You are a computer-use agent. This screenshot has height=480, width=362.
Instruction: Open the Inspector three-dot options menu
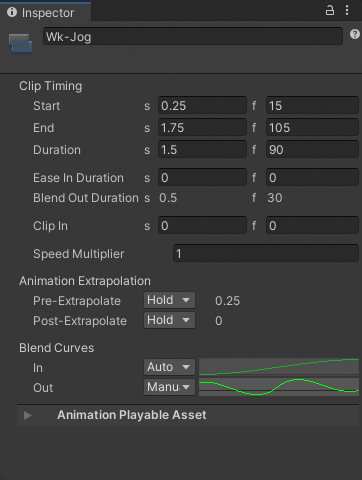pos(347,10)
